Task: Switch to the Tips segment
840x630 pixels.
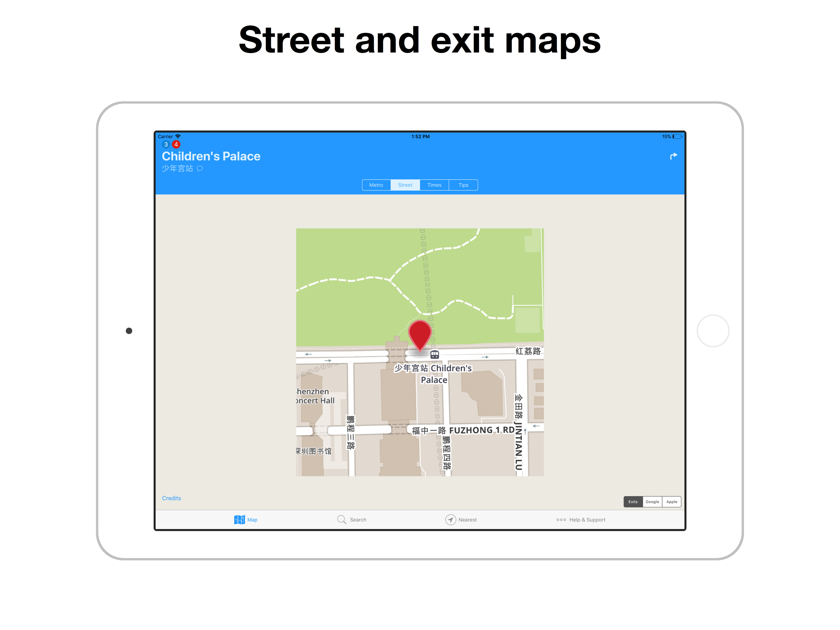Action: pyautogui.click(x=463, y=185)
